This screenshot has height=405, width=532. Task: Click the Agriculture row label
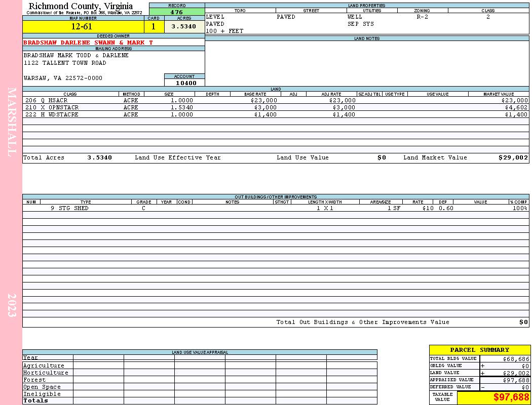tap(44, 366)
